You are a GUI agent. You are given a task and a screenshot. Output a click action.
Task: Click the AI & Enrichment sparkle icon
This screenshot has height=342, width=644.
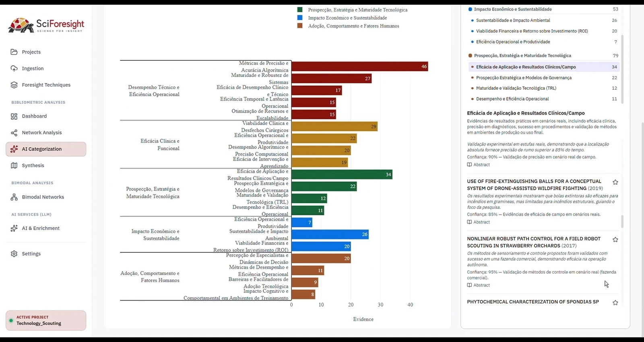(x=14, y=228)
